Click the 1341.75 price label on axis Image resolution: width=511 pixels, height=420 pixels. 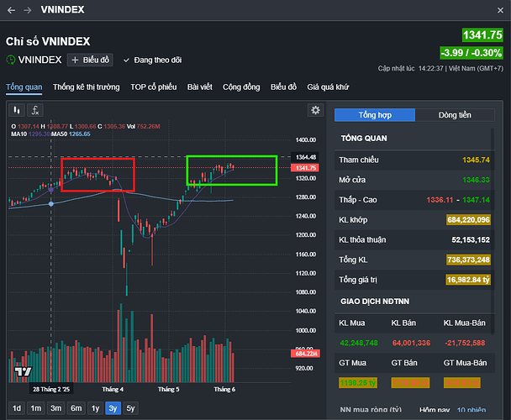[305, 168]
